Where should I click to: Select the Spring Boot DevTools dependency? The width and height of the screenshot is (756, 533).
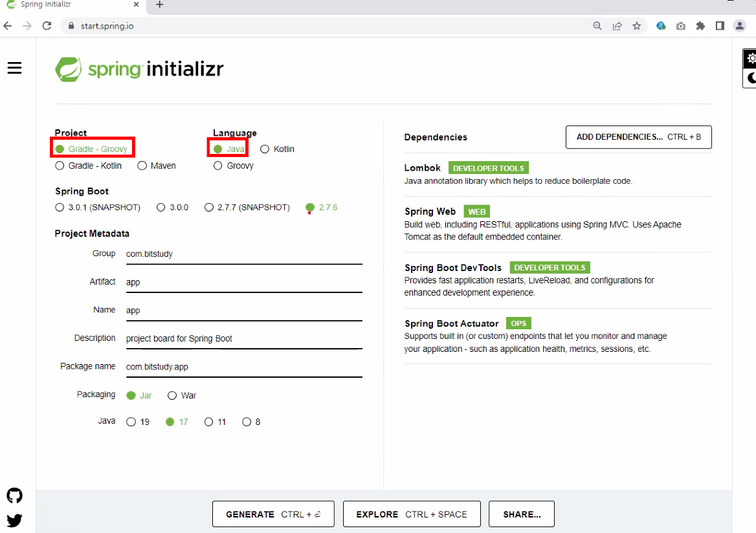coord(558,279)
